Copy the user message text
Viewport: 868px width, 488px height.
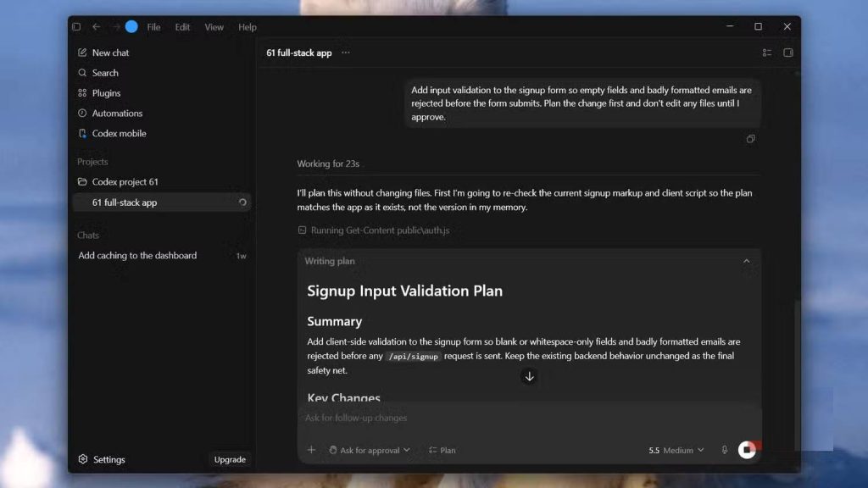751,139
